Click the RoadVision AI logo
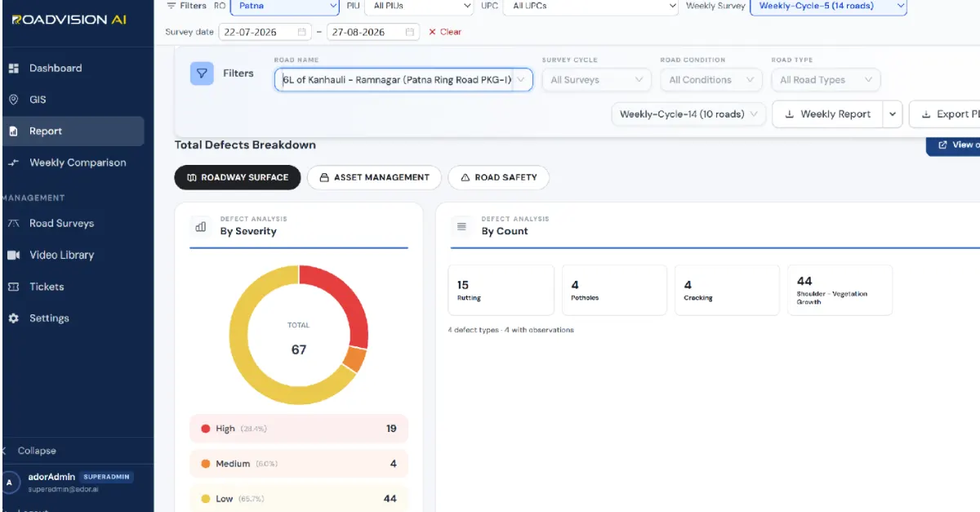This screenshot has width=980, height=512. [69, 20]
